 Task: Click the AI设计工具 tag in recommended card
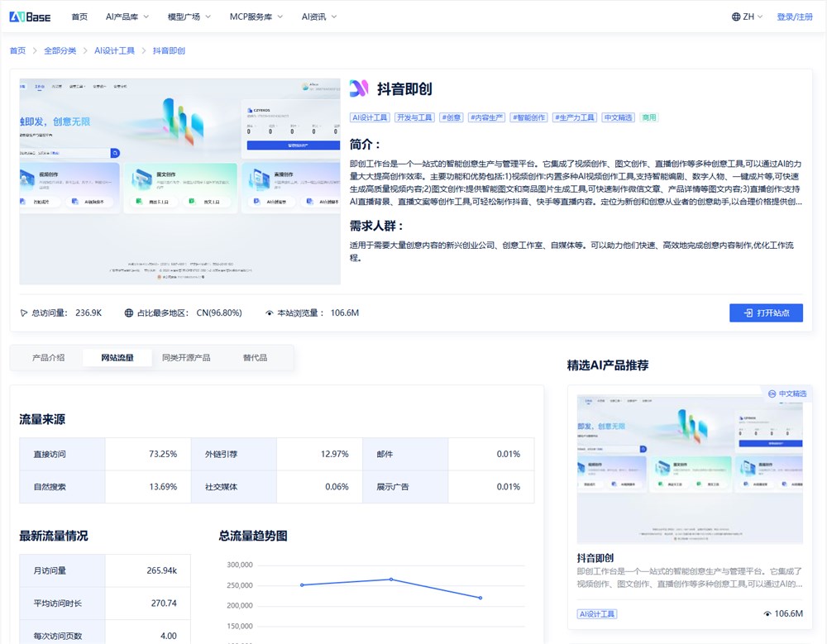[597, 614]
